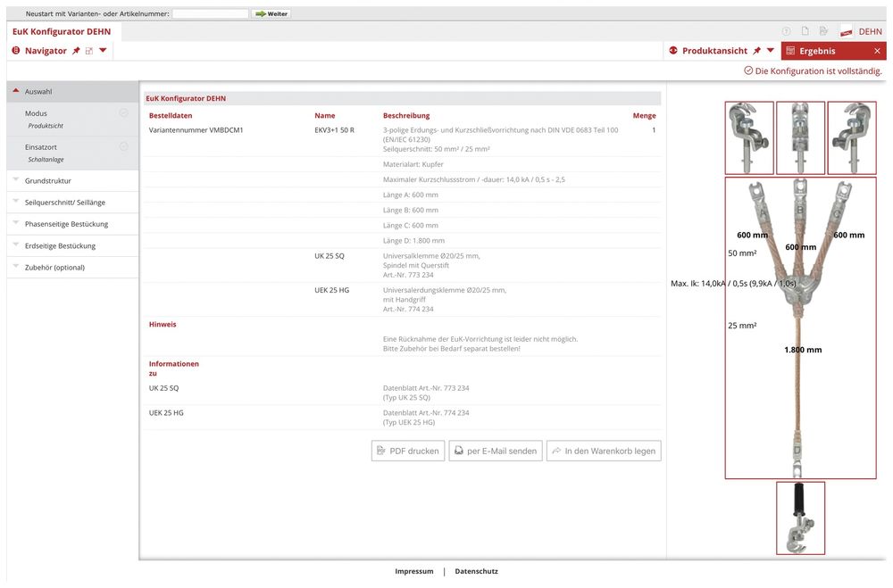Screen dimensions: 893x588
Task: Pin the Produktansicht panel
Action: 757,51
